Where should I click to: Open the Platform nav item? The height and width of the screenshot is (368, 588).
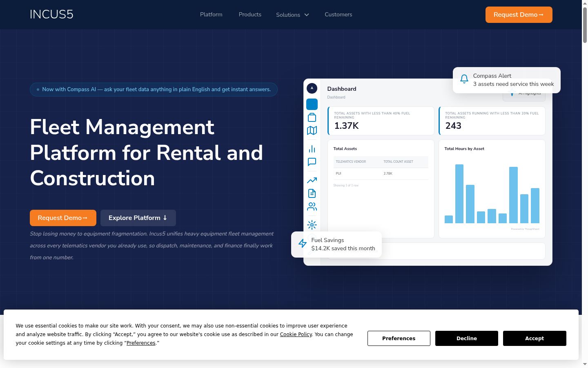[x=211, y=14]
